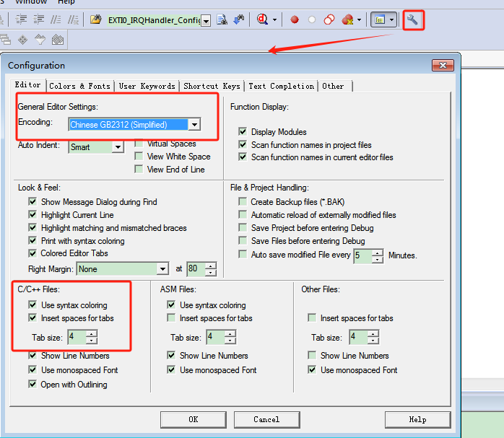Click the Disable all breakpoints icon
504x438 pixels.
329,19
